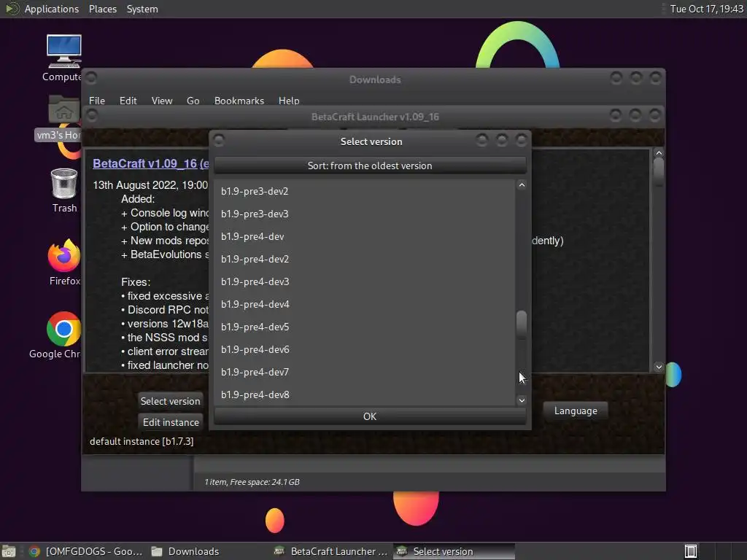Open the Language button in launcher
Image resolution: width=747 pixels, height=560 pixels.
(x=576, y=411)
